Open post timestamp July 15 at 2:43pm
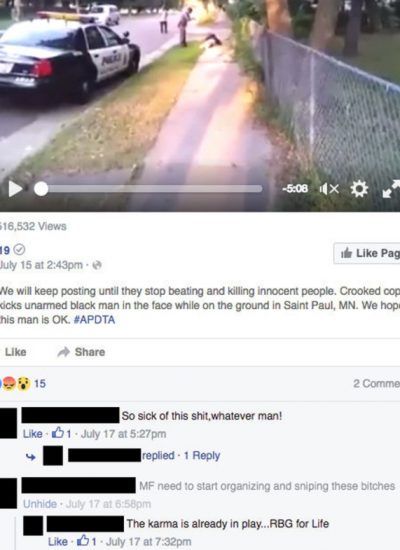This screenshot has height=550, width=400. (x=41, y=265)
